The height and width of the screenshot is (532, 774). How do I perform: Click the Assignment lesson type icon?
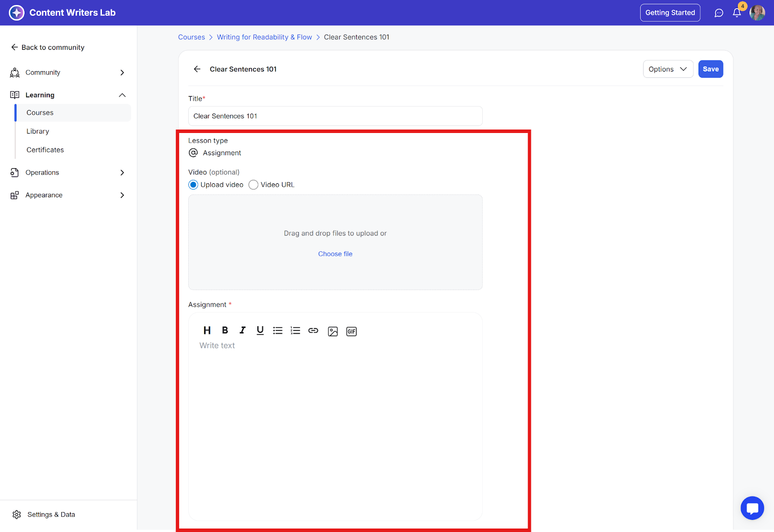click(193, 153)
